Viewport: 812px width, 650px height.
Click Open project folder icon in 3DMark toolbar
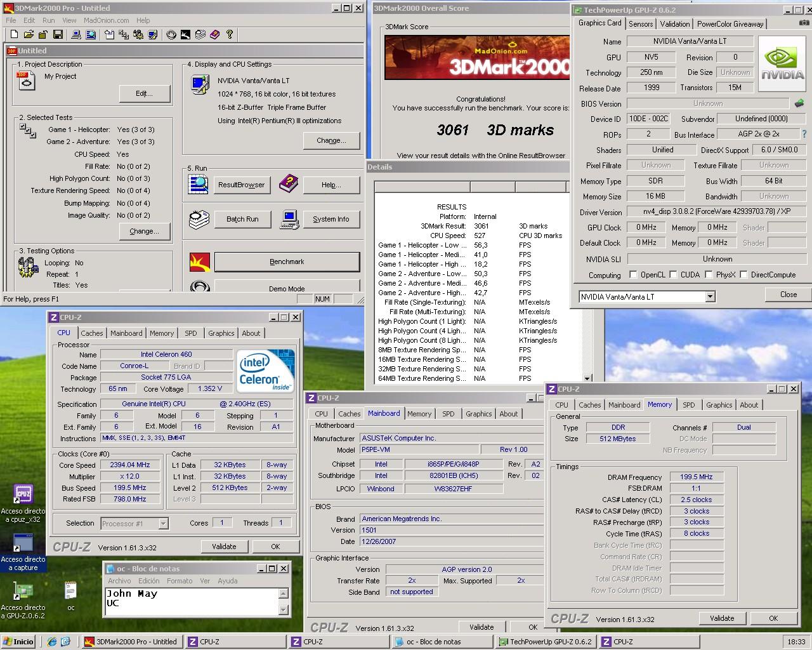point(29,34)
